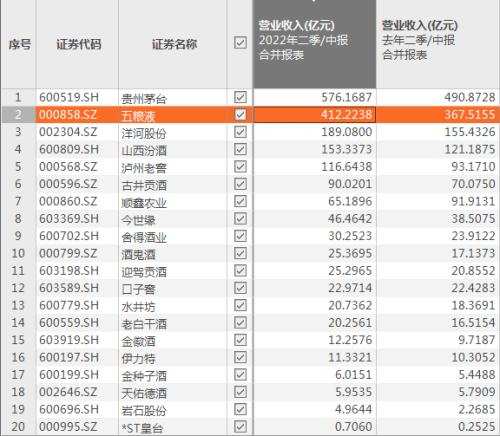The image size is (500, 436).
Task: Toggle the select-all checkbox in header
Action: tap(240, 43)
